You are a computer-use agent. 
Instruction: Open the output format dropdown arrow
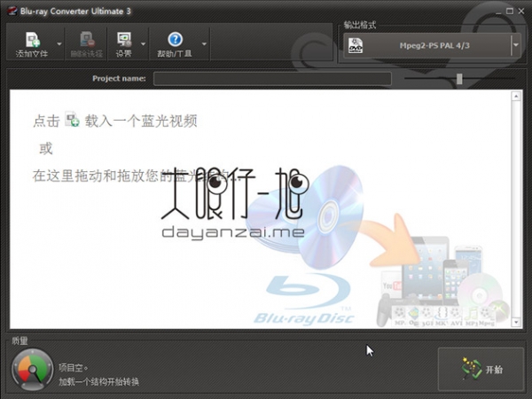pyautogui.click(x=516, y=45)
